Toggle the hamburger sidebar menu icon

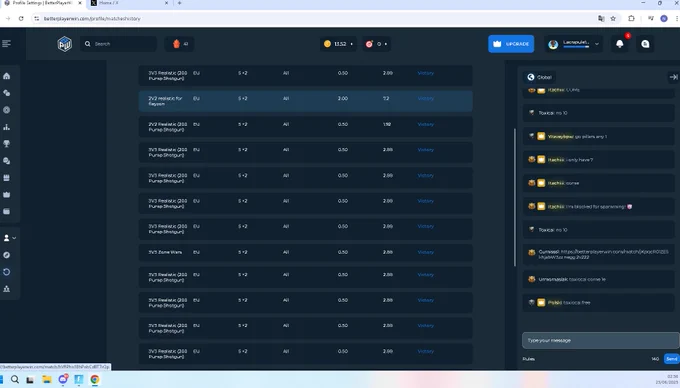[x=6, y=43]
